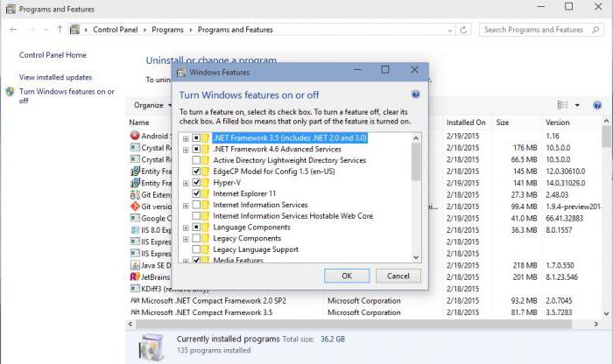This screenshot has height=364, width=613.
Task: Click the Git Extensions program icon
Action: 135,194
